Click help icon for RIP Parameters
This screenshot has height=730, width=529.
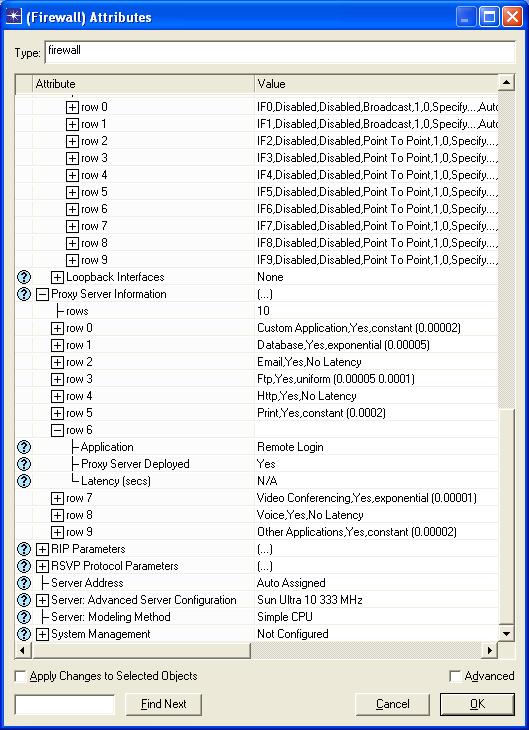click(x=24, y=549)
